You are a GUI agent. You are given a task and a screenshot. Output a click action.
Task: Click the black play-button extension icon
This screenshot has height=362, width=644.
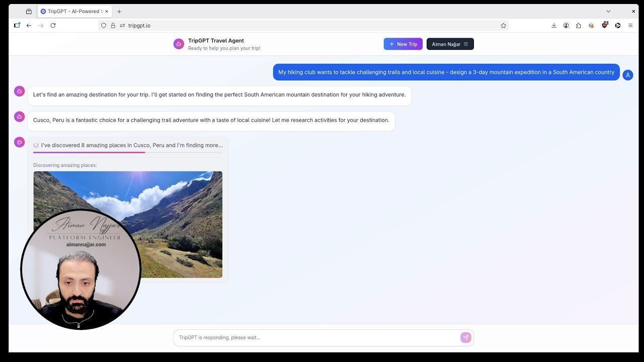617,26
